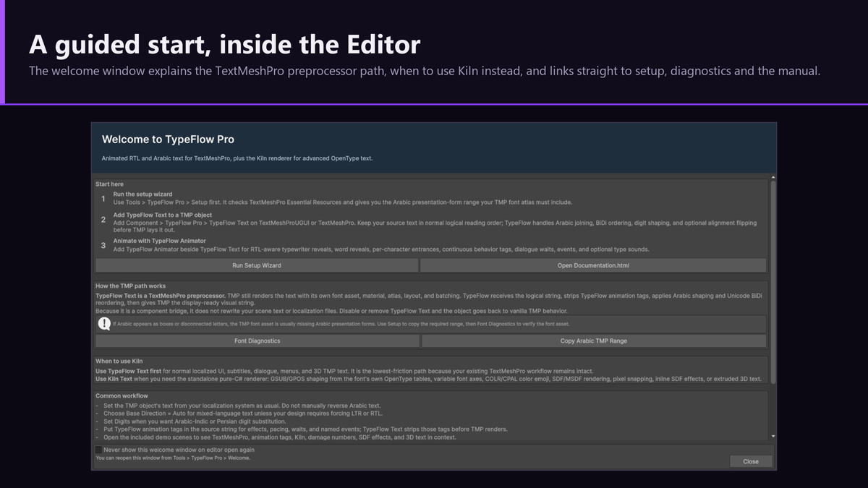The image size is (868, 488).
Task: Select 'Animate with TypeFlow Animator' step title
Action: 159,241
